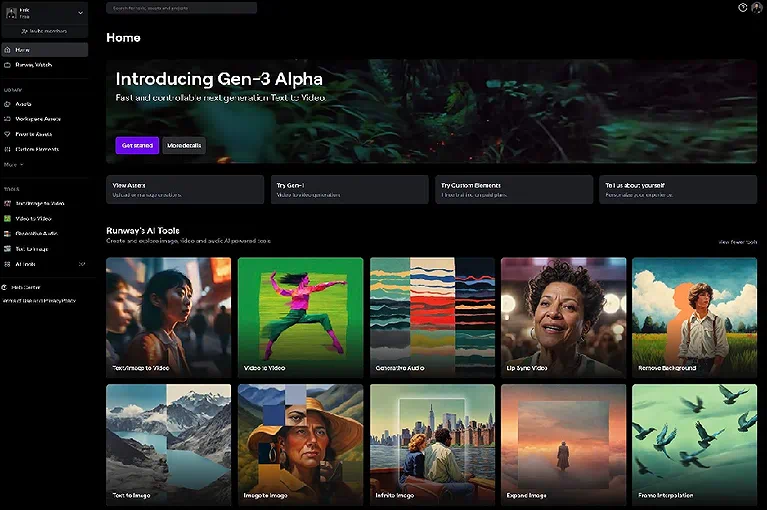Open the Text to Image tool thumbnail

click(168, 445)
